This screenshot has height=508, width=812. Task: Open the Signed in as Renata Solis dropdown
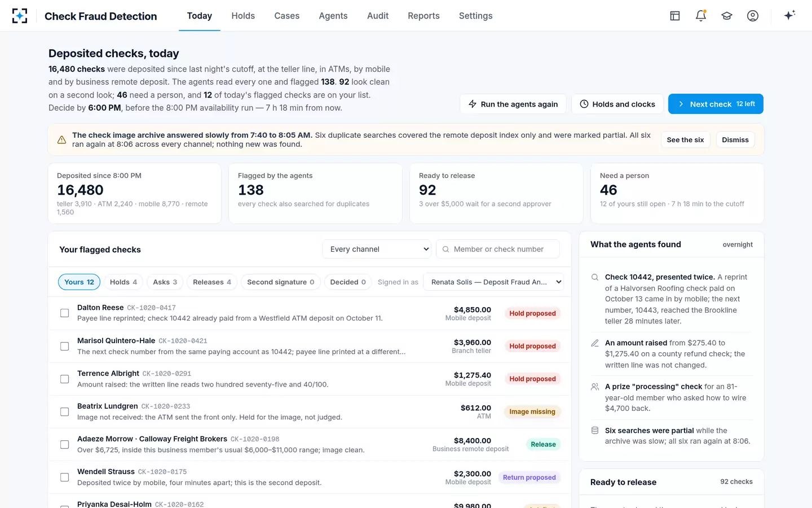[494, 282]
